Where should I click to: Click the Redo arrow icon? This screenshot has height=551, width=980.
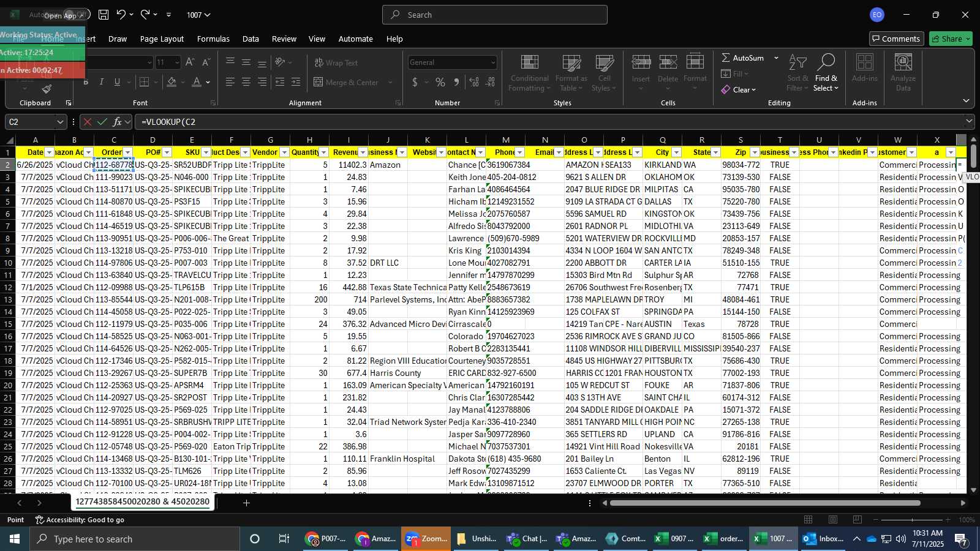[x=145, y=15]
